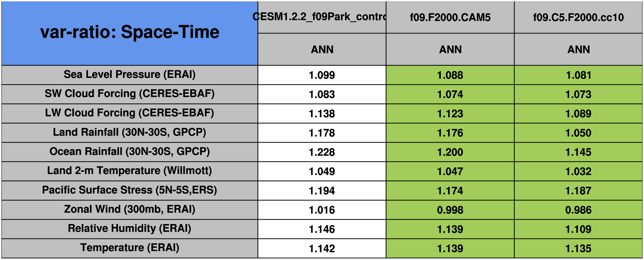Image resolution: width=644 pixels, height=260 pixels.
Task: Click the Temperature (ERAI) row label
Action: [130, 248]
